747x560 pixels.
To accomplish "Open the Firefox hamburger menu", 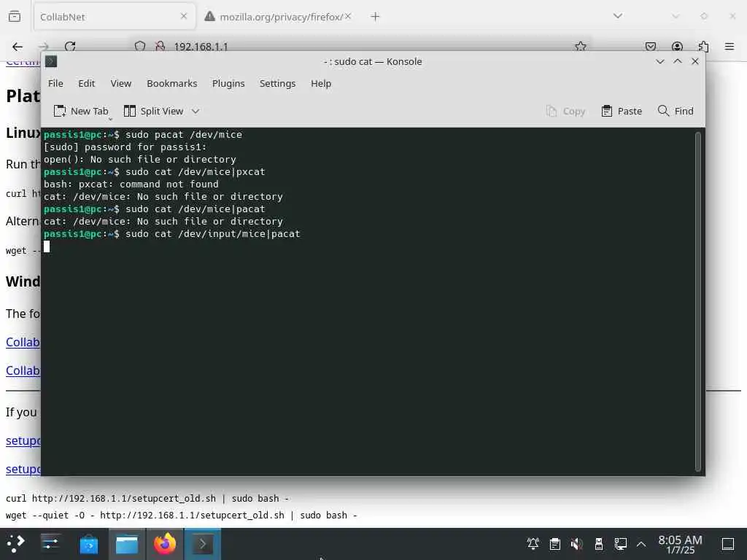I will (729, 46).
